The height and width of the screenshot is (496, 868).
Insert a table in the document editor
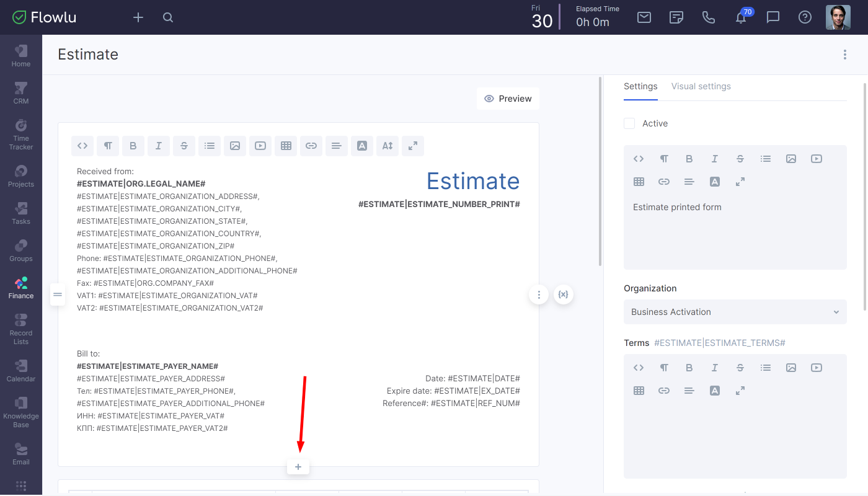(x=285, y=146)
